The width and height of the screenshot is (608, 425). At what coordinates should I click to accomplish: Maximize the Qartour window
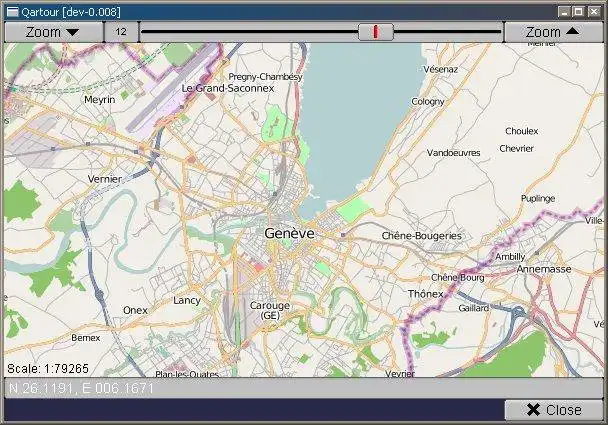(x=578, y=12)
